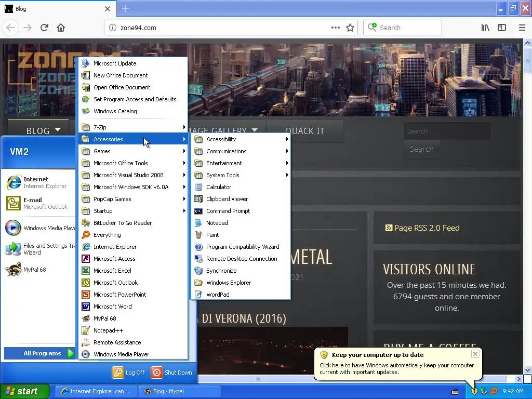Image resolution: width=532 pixels, height=399 pixels.
Task: Expand the Accessibility submenu
Action: [241, 139]
